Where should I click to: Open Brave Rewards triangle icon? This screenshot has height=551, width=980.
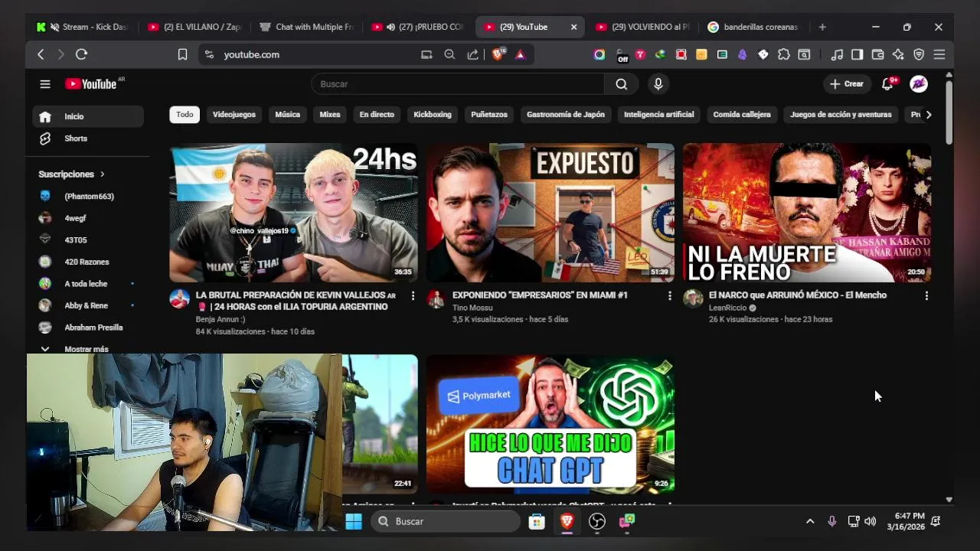[520, 54]
